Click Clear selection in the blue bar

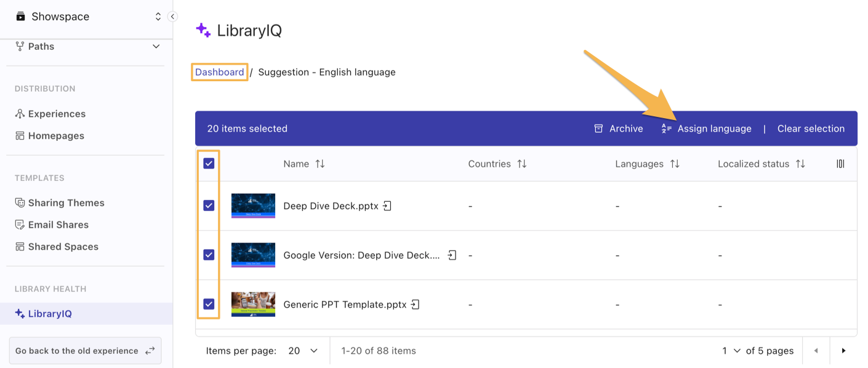pyautogui.click(x=811, y=128)
